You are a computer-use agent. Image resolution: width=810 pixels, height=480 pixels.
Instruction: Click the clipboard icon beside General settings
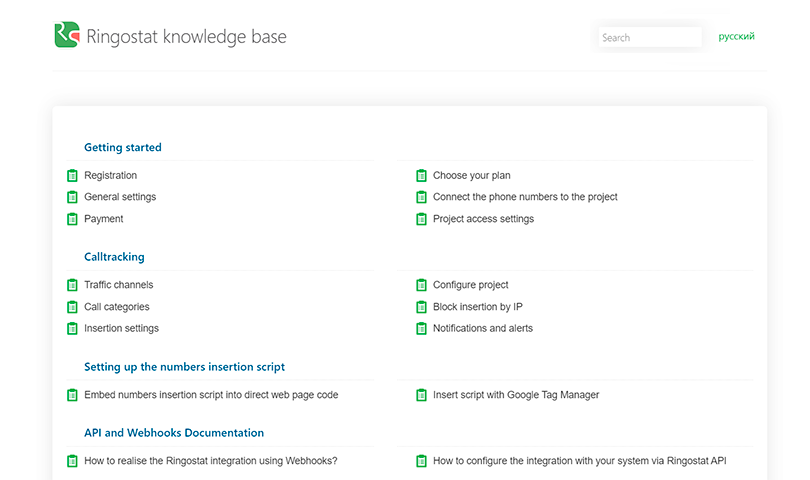[x=72, y=197]
